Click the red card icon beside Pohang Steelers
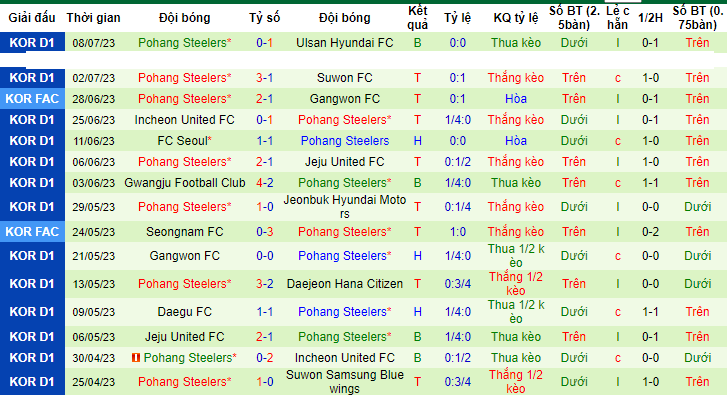Screen dimensions: 727x395 point(136,358)
